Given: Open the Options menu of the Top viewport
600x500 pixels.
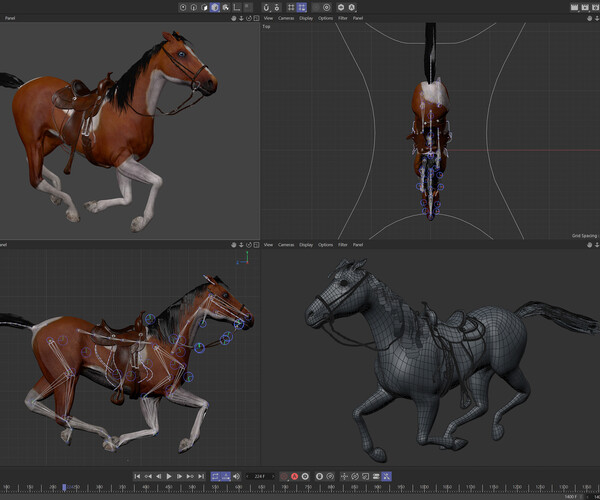Looking at the screenshot, I should point(325,18).
